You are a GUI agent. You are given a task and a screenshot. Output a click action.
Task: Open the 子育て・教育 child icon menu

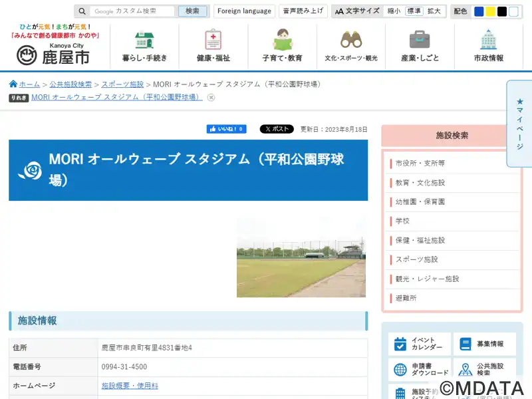[x=282, y=40]
